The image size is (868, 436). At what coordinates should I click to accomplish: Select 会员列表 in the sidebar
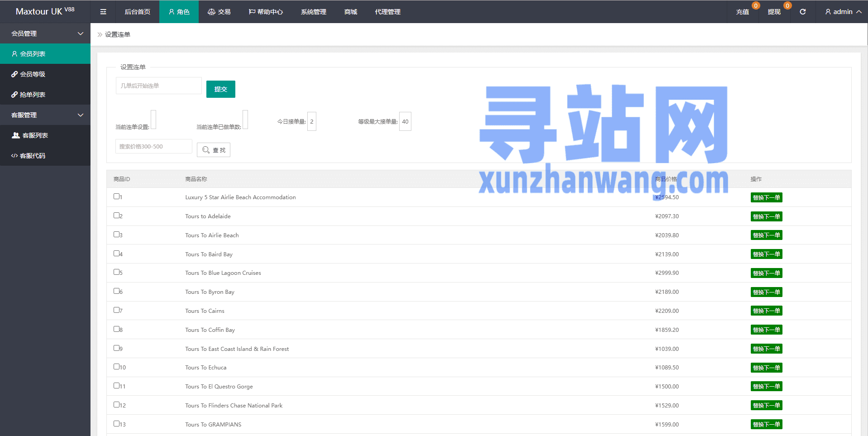tap(45, 54)
